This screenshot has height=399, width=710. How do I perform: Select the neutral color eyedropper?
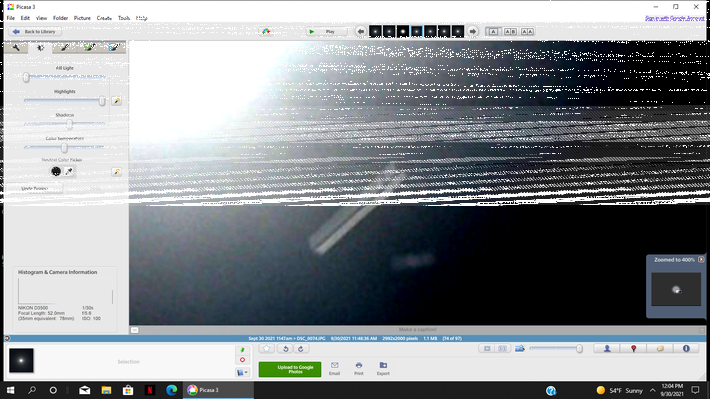[x=69, y=171]
